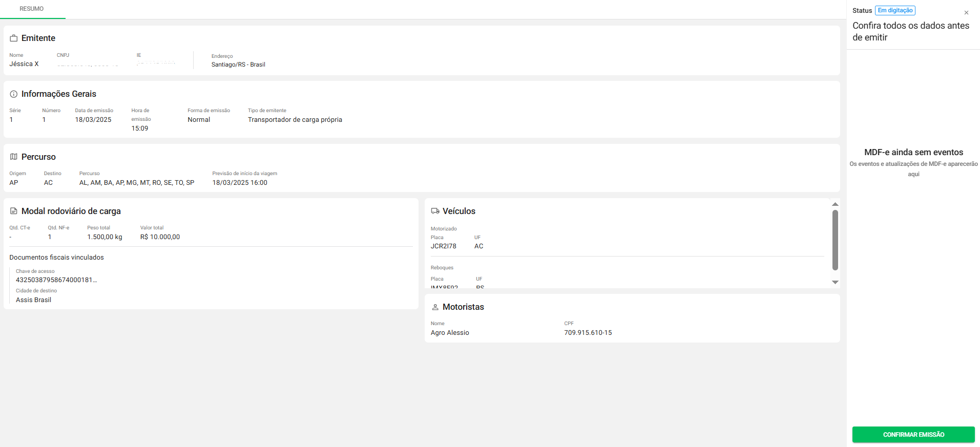
Task: Click the Veículos truck icon
Action: coord(435,211)
